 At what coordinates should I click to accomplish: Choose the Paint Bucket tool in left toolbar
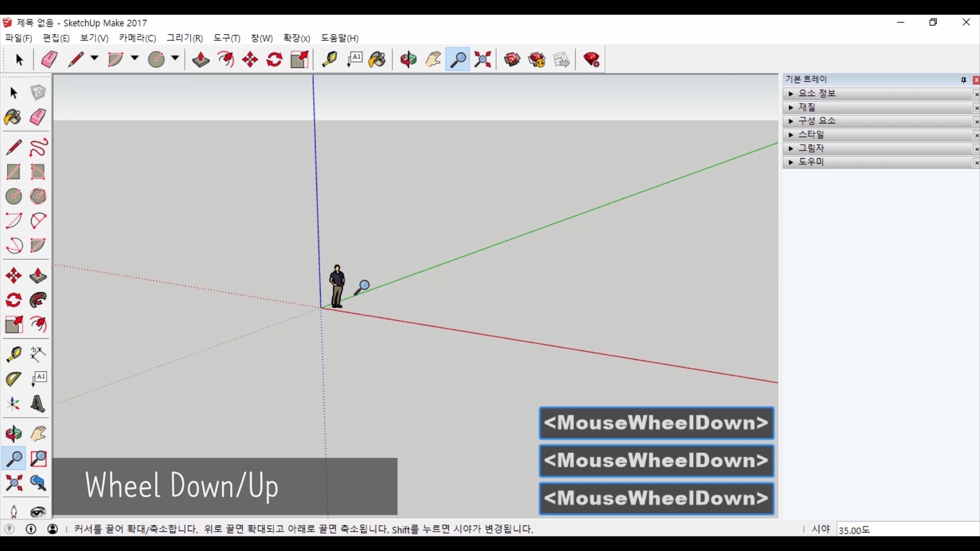point(13,117)
